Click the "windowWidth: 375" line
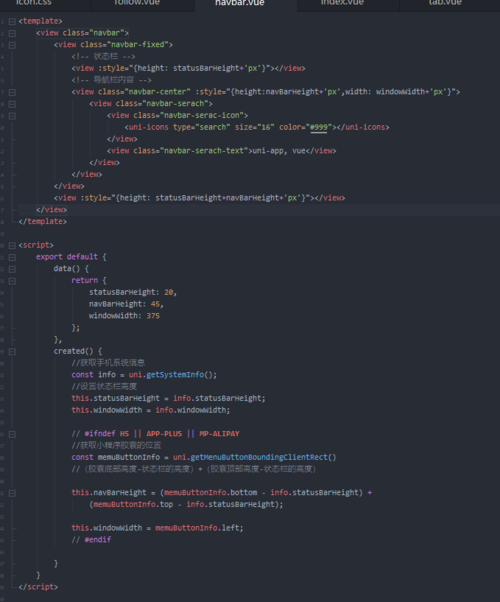The image size is (500, 602). pyautogui.click(x=124, y=316)
